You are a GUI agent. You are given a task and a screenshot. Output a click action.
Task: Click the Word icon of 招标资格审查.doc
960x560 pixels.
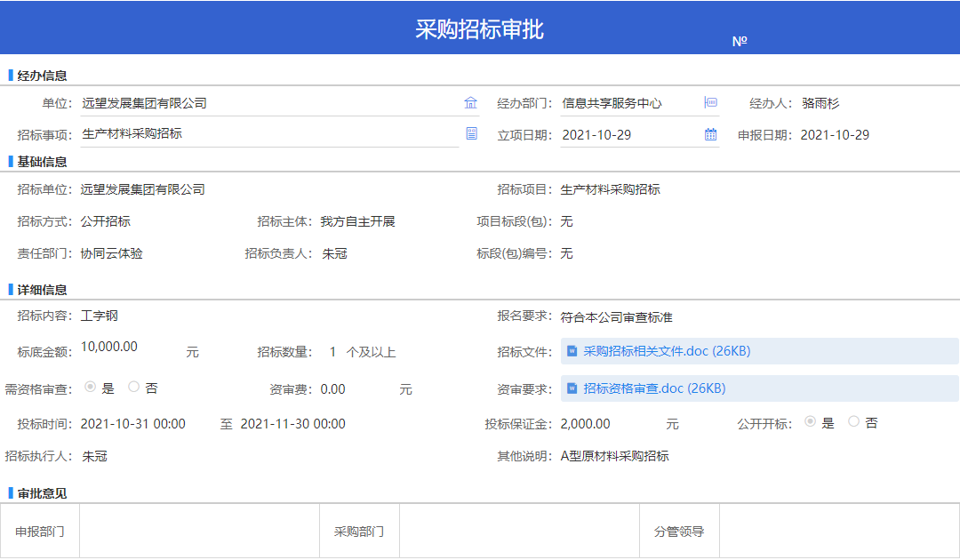pyautogui.click(x=572, y=388)
